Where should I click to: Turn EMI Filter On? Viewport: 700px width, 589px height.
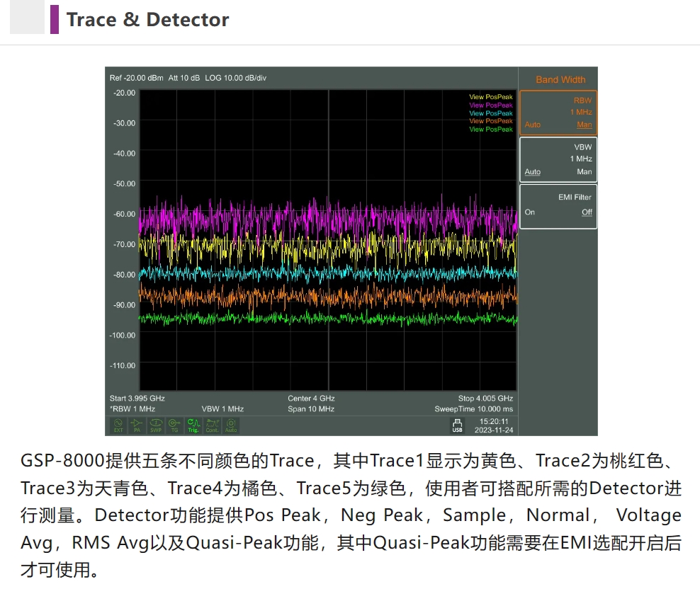coord(530,212)
